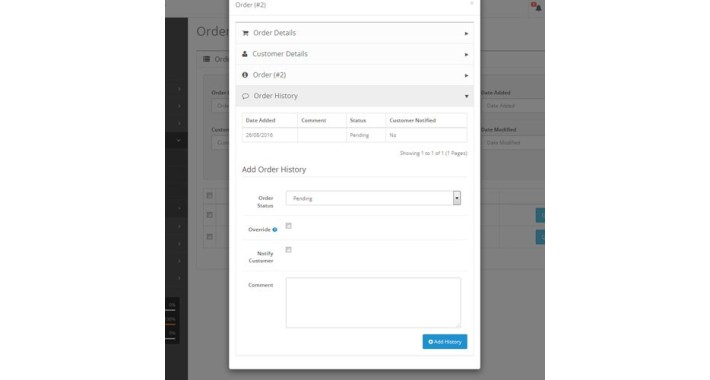Viewport: 710px width, 380px height.
Task: Click the Date Modified field in background page
Action: coord(513,143)
